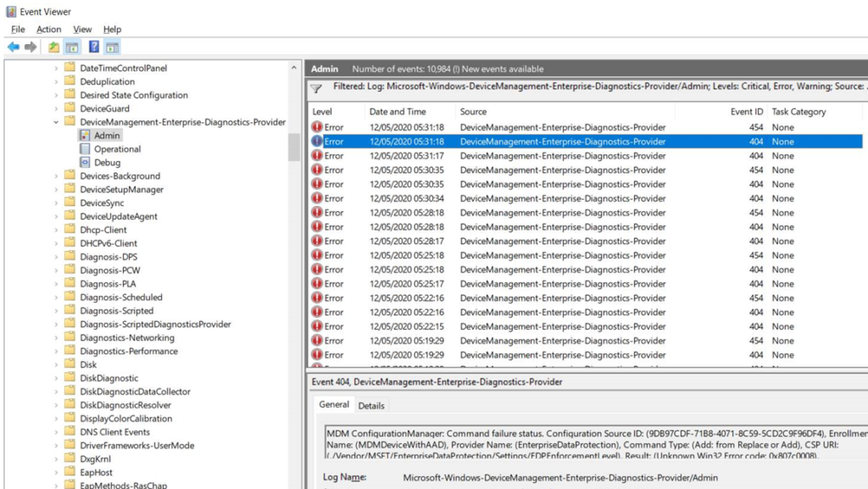868x489 pixels.
Task: Click the Forward arrow toolbar icon
Action: tap(31, 47)
